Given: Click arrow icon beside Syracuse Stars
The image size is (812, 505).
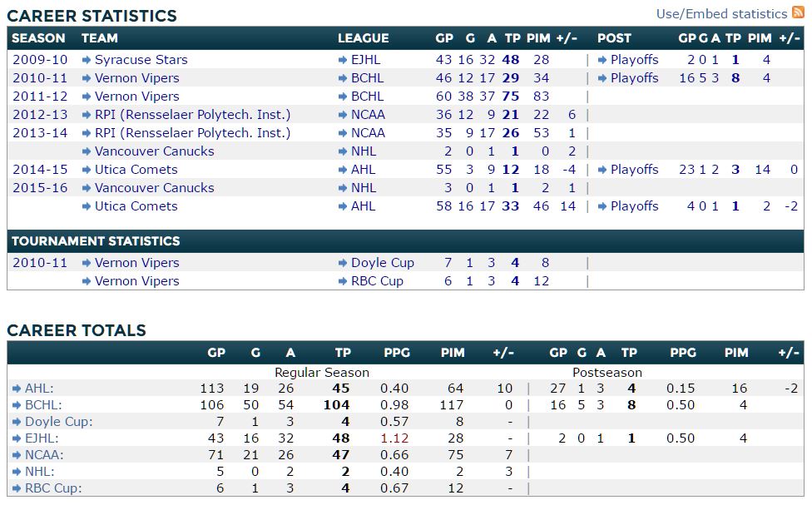Looking at the screenshot, I should (x=87, y=60).
